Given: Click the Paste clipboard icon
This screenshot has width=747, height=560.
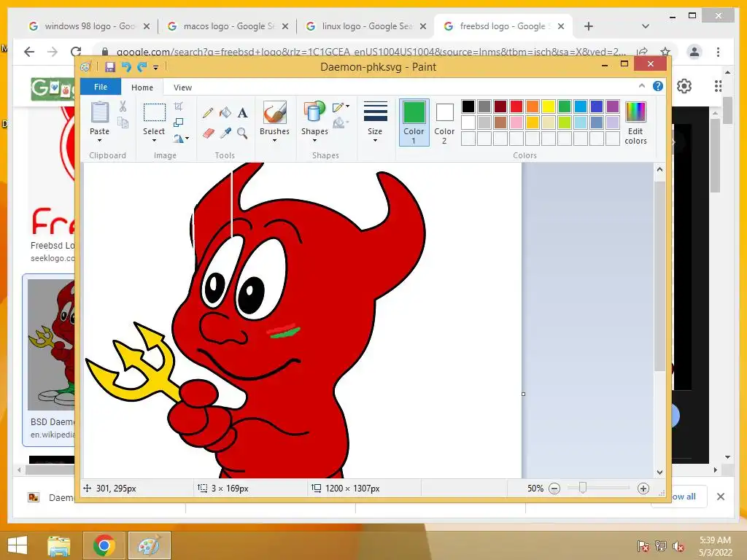Looking at the screenshot, I should 100,112.
